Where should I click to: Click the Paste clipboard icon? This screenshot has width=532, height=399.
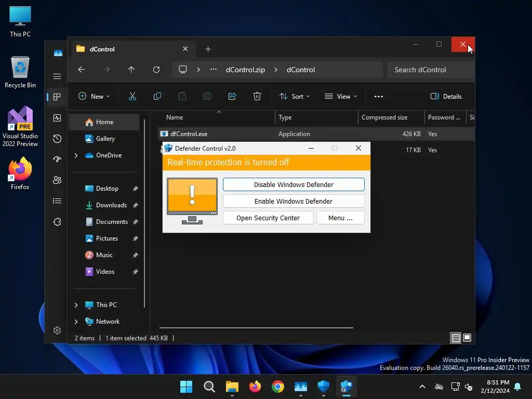pos(182,96)
